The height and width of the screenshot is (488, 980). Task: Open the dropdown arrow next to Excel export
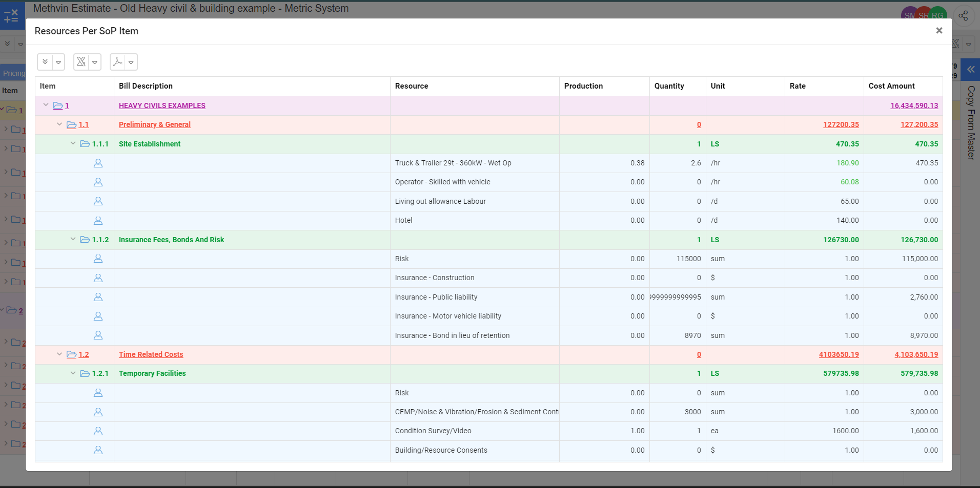[x=95, y=62]
